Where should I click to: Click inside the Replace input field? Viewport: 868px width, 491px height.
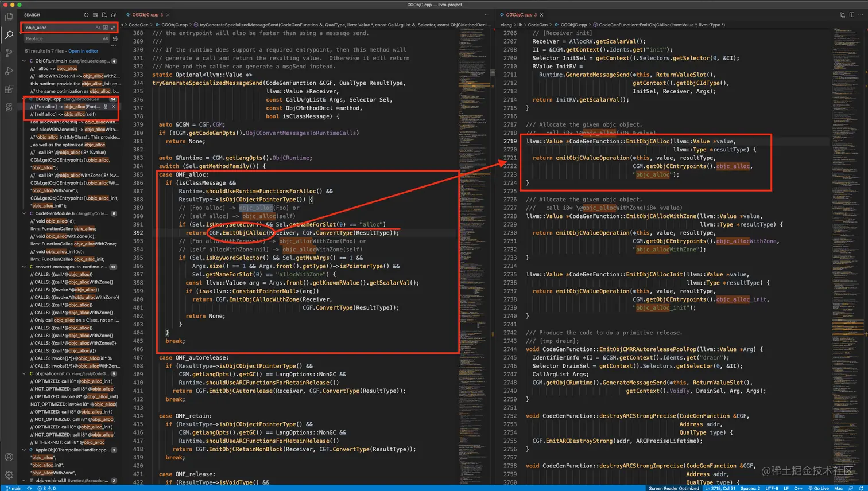[x=57, y=38]
